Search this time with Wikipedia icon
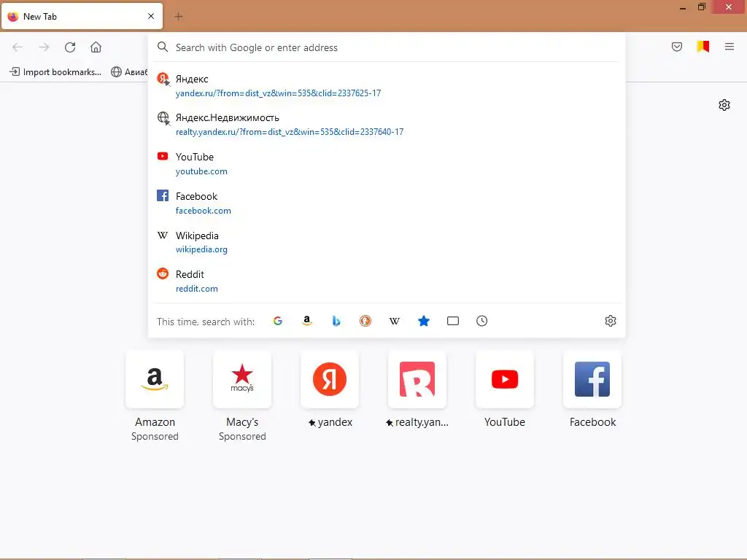 (x=395, y=321)
